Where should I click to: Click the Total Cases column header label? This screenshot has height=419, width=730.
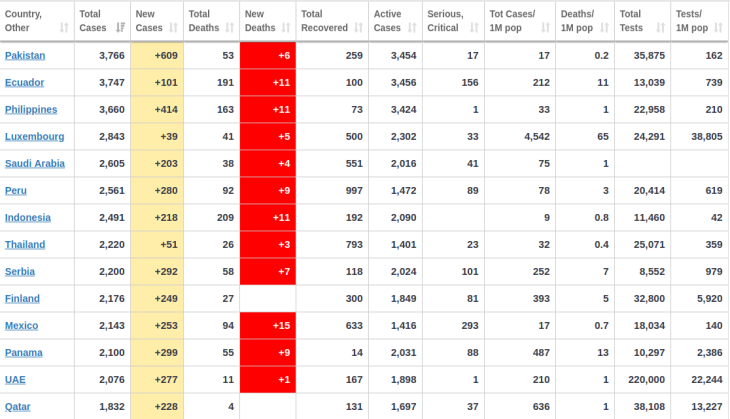coord(93,21)
